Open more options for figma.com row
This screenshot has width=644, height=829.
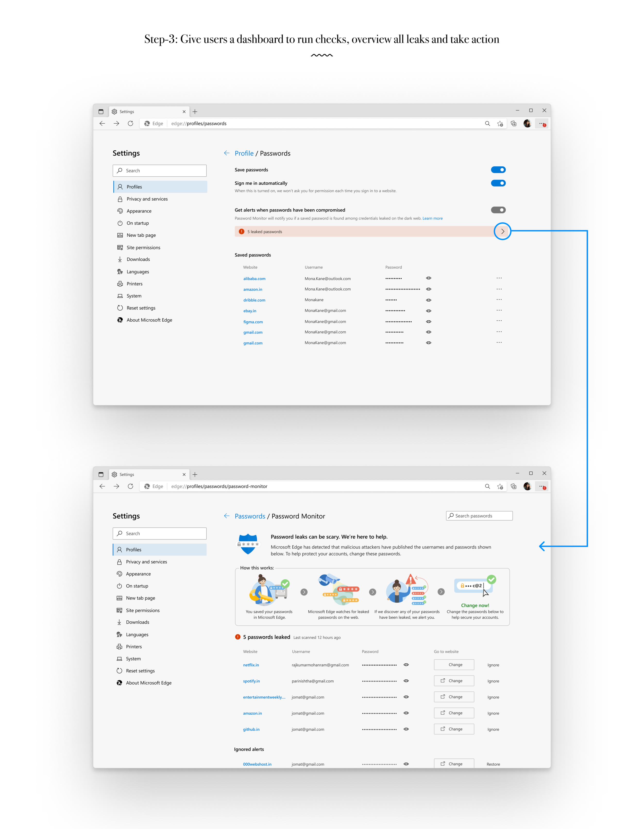coord(499,321)
